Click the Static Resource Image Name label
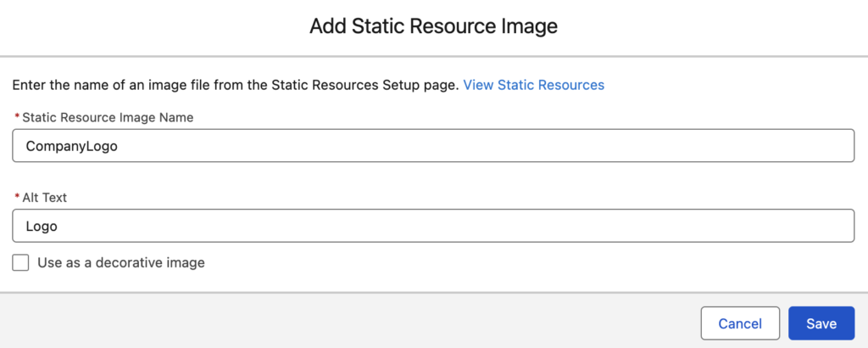 coord(108,117)
